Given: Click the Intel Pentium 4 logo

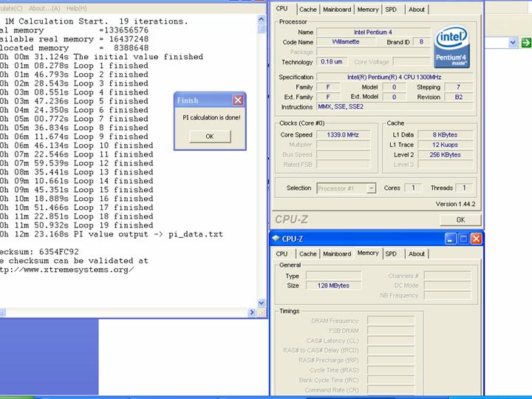Looking at the screenshot, I should [x=451, y=47].
